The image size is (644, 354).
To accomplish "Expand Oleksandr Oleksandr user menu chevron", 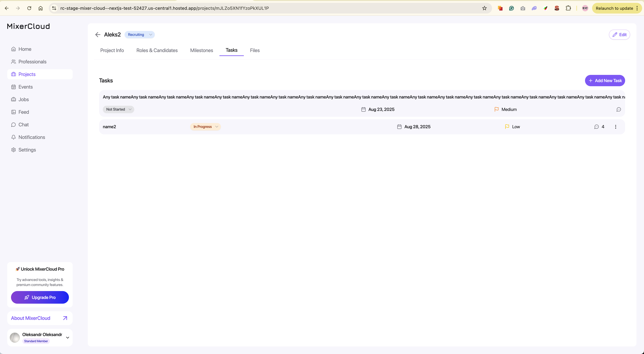I will pyautogui.click(x=67, y=337).
